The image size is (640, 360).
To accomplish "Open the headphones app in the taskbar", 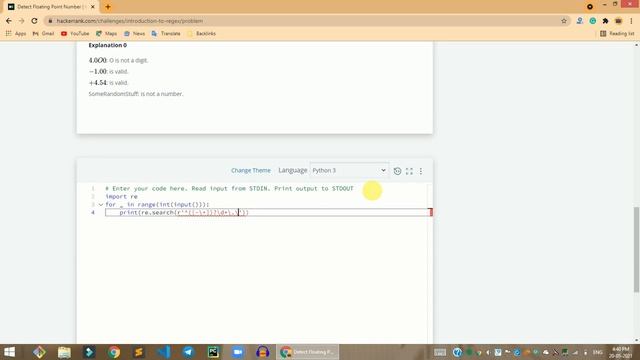I will pyautogui.click(x=262, y=352).
